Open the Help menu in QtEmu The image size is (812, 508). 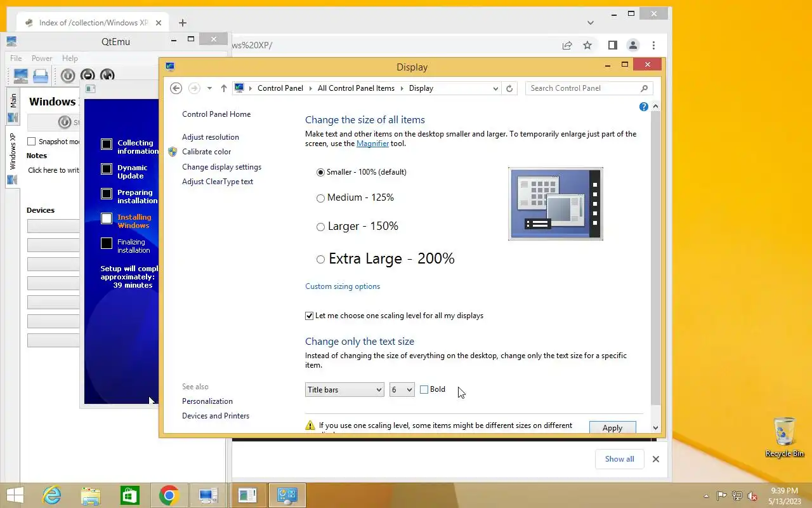click(70, 58)
